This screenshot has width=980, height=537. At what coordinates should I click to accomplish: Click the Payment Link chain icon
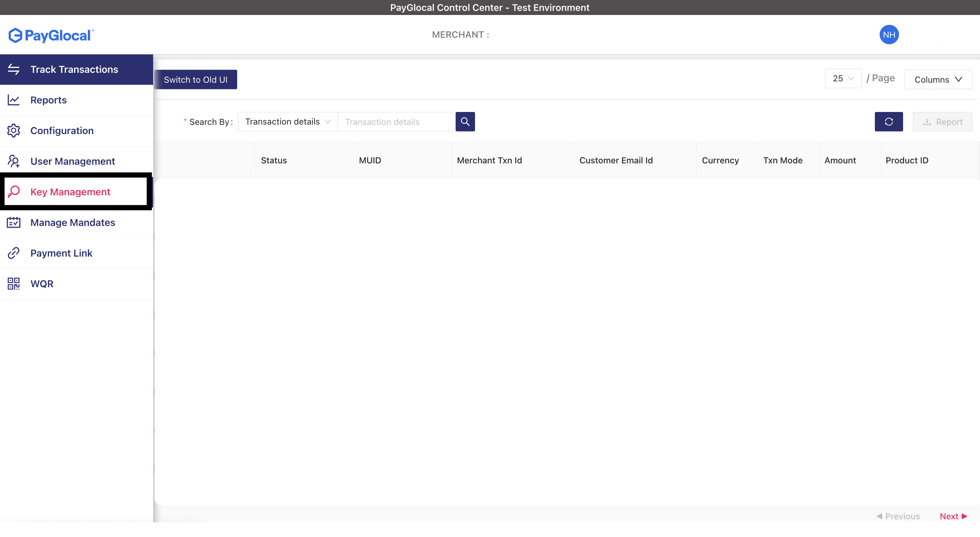(14, 253)
